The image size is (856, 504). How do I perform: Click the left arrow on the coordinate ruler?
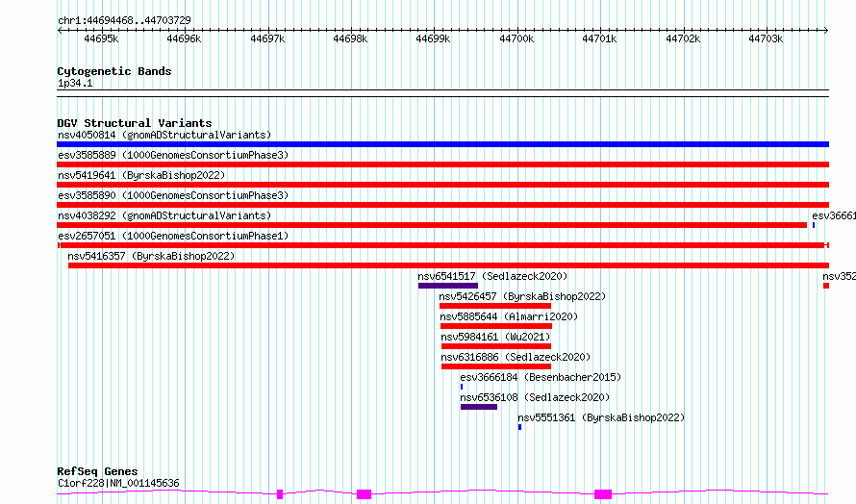tap(60, 31)
